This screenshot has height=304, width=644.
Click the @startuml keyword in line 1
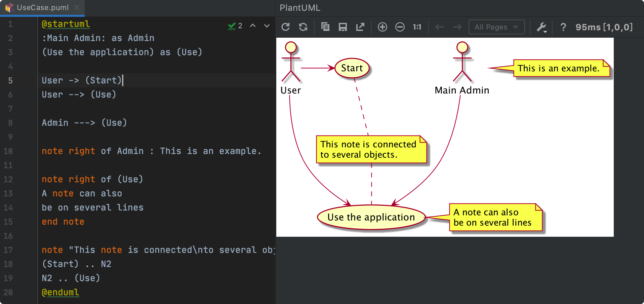[x=66, y=24]
